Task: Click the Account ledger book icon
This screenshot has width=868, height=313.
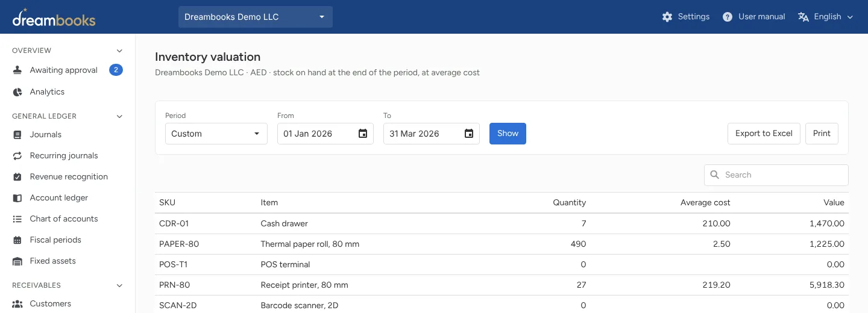Action: 17,198
